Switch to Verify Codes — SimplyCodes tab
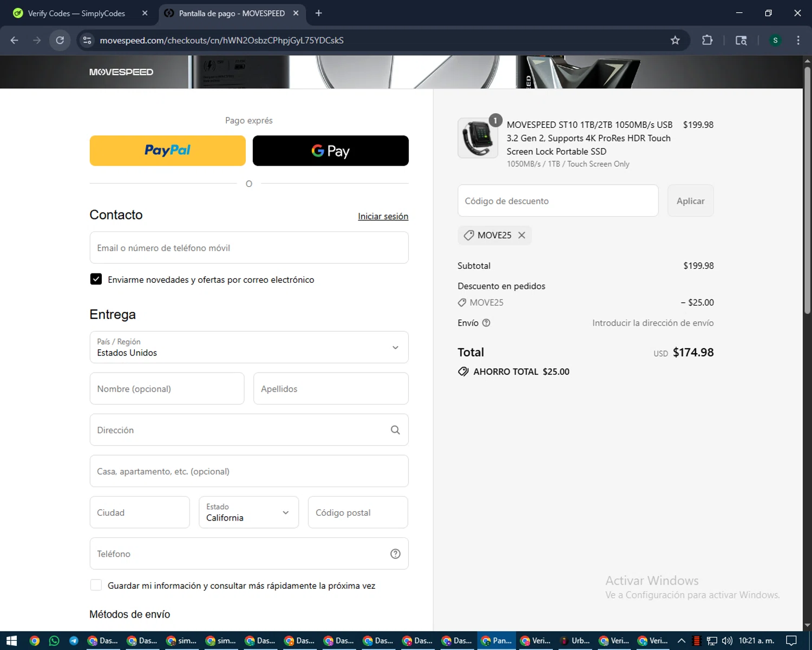Viewport: 812px width, 650px height. pos(76,13)
